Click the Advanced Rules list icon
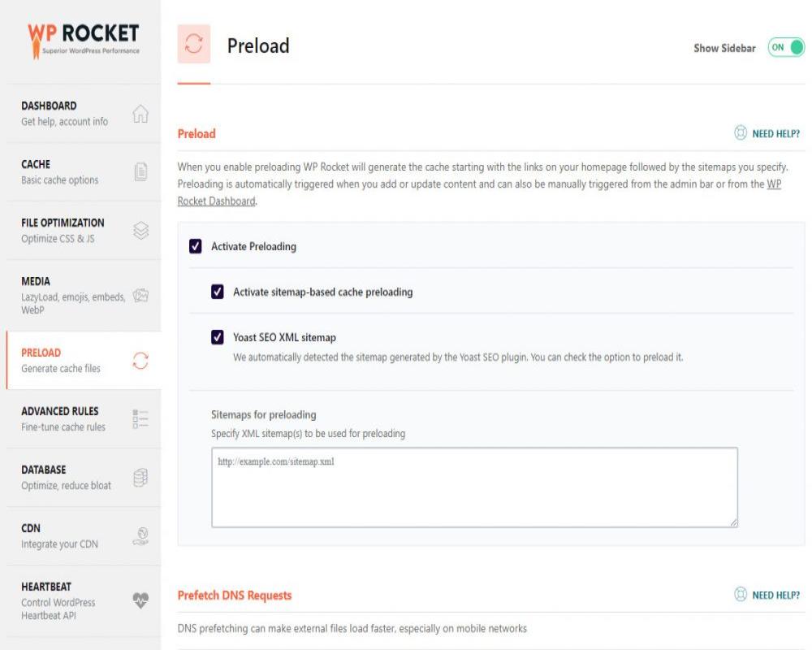The height and width of the screenshot is (650, 812). 140,419
